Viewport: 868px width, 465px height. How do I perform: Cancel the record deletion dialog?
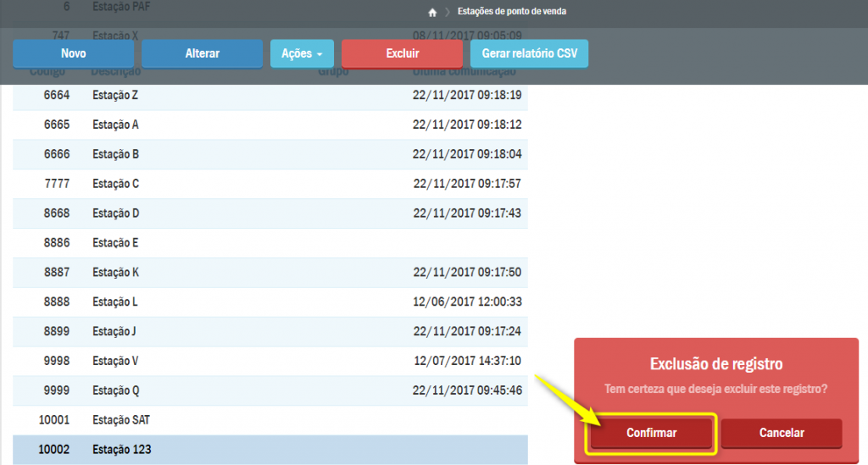click(x=781, y=433)
